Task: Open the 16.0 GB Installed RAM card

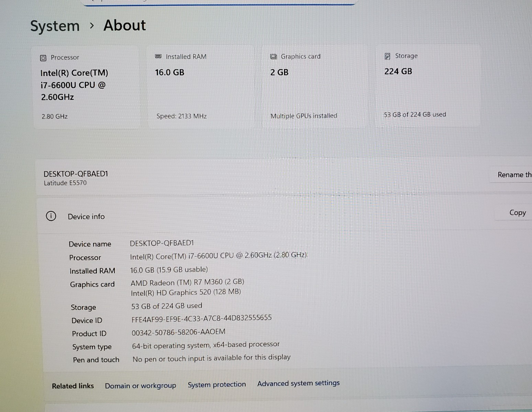Action: pos(201,87)
